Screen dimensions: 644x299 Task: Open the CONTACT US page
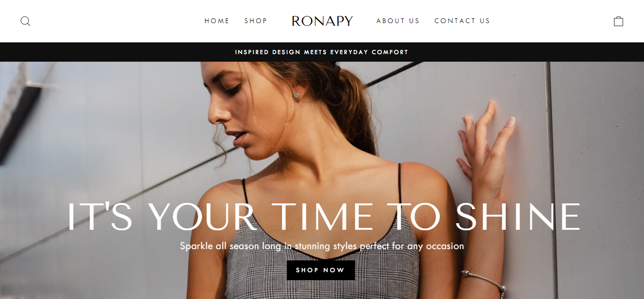(x=462, y=21)
